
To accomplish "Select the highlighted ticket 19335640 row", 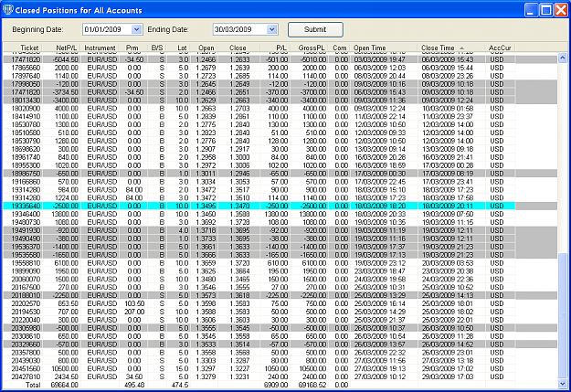I will [x=259, y=206].
